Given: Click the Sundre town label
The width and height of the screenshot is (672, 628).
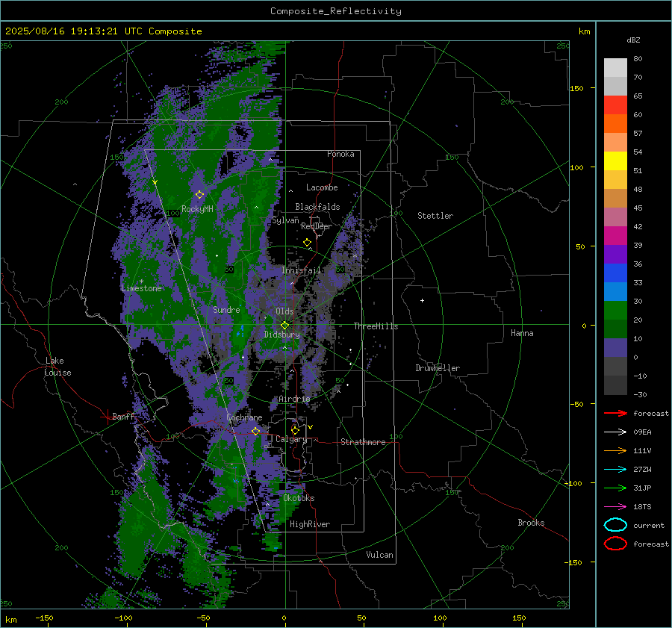Looking at the screenshot, I should click(226, 310).
